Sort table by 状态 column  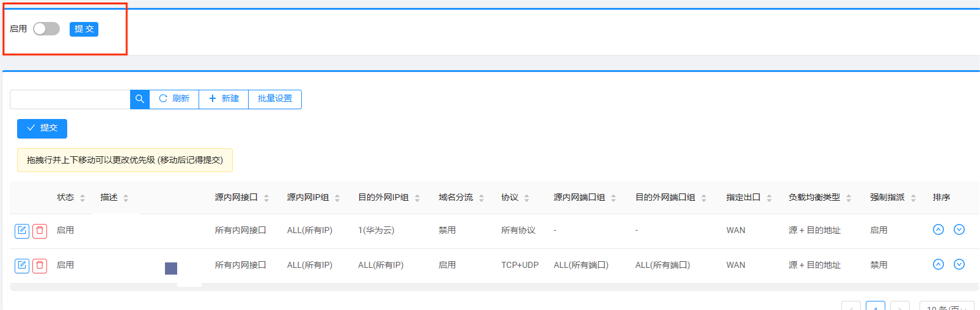(82, 198)
